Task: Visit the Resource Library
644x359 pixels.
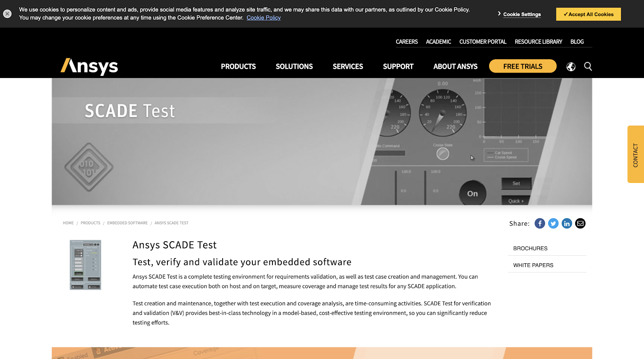Action: coord(538,42)
